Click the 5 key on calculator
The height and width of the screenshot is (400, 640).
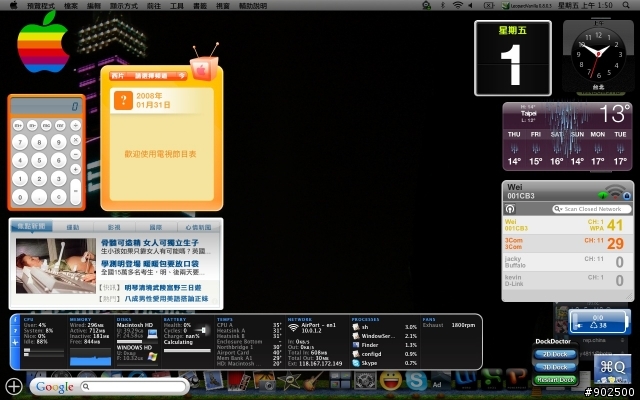coord(39,160)
